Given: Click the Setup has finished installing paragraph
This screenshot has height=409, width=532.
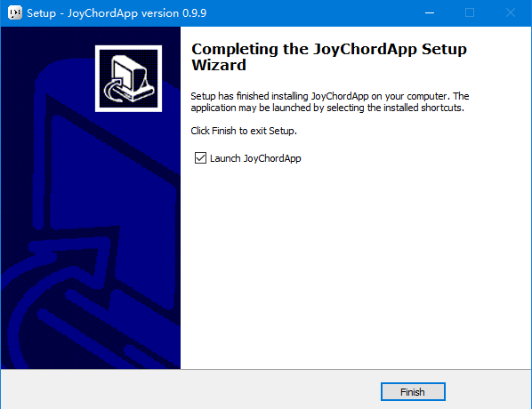Looking at the screenshot, I should [x=329, y=101].
